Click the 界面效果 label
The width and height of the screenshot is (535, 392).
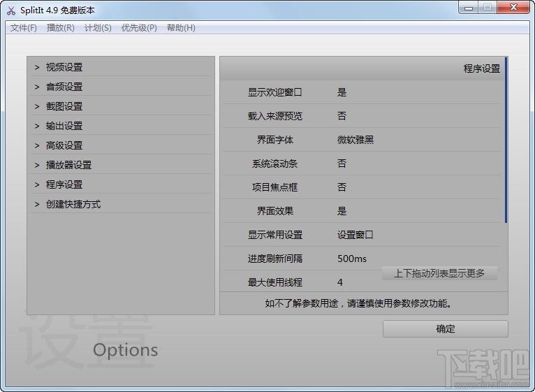pyautogui.click(x=275, y=211)
